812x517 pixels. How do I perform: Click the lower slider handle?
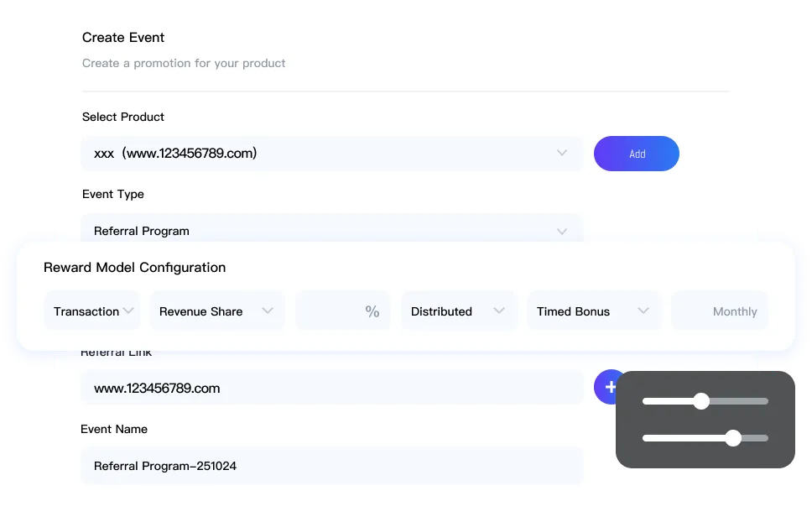tap(733, 437)
